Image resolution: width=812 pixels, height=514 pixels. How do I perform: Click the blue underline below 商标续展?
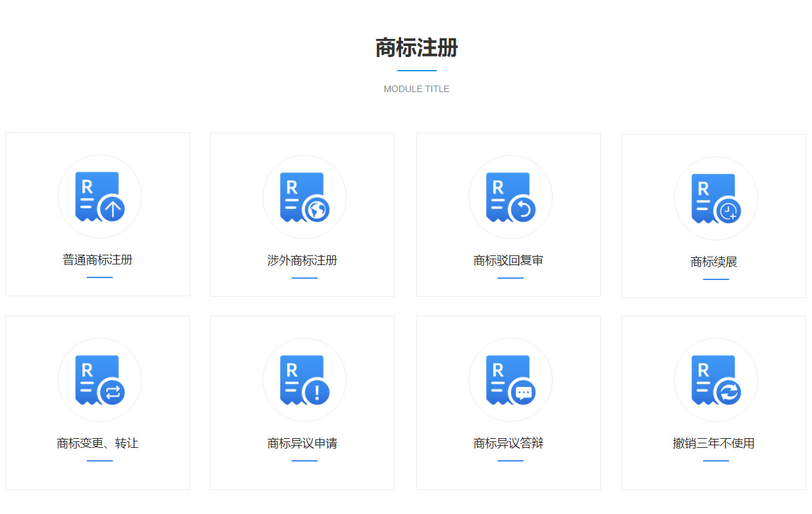pyautogui.click(x=716, y=279)
